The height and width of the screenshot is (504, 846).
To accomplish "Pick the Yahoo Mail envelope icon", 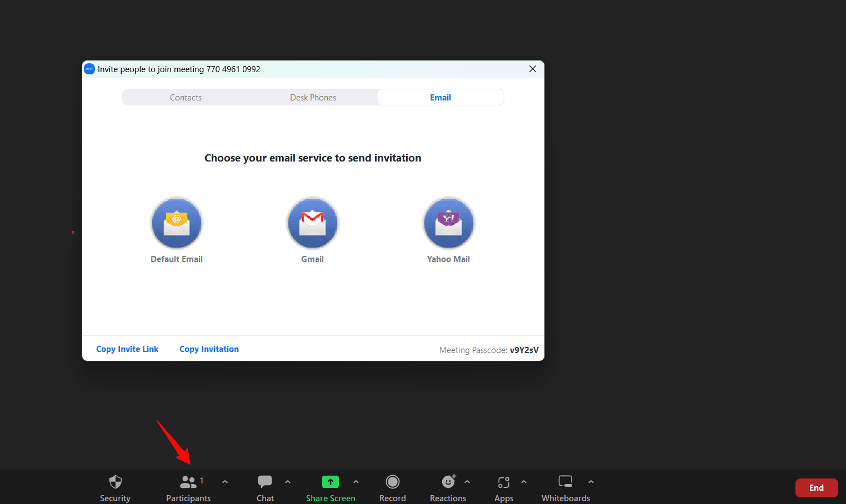I will click(x=449, y=223).
